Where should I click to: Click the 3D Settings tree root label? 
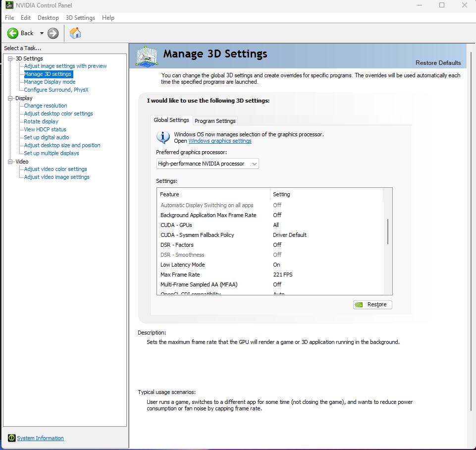click(x=29, y=58)
